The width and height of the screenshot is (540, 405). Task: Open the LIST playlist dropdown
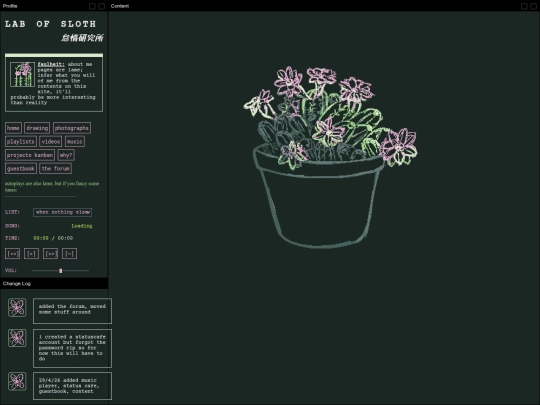coord(62,212)
